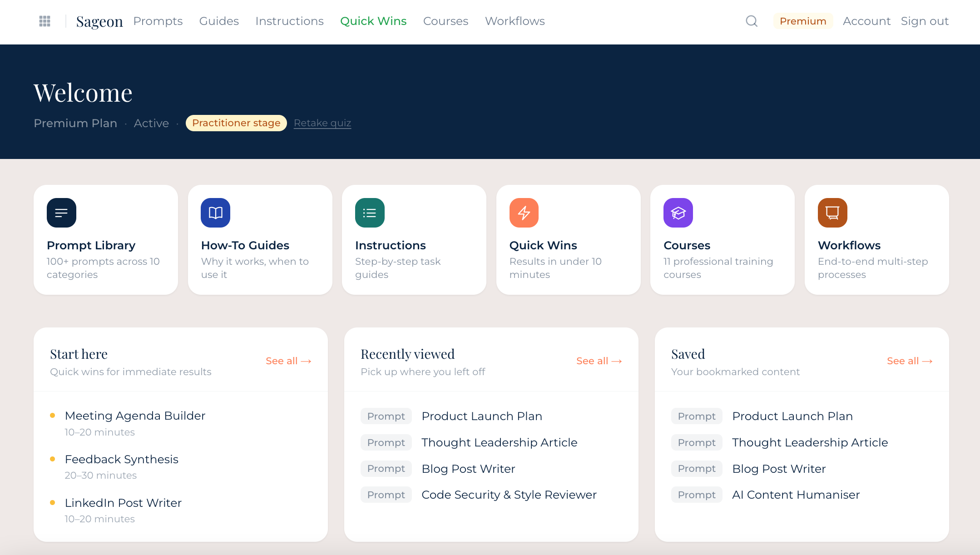This screenshot has height=555, width=980.
Task: Open How-To Guides card title
Action: click(x=245, y=245)
